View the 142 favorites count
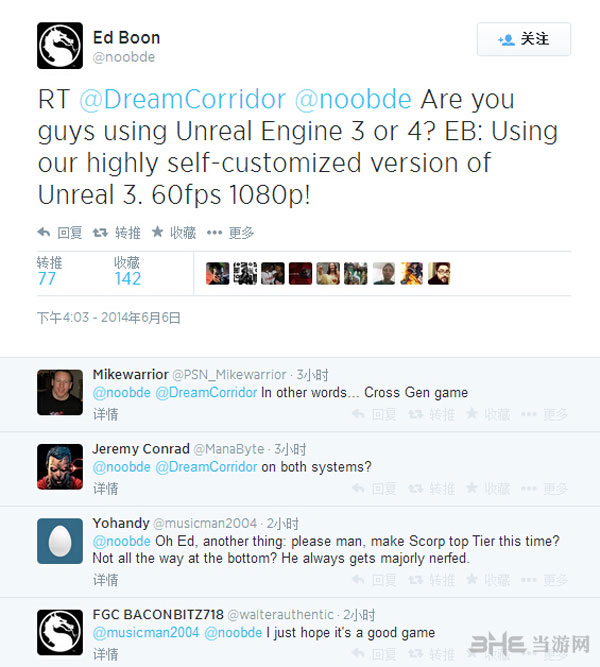 127,279
